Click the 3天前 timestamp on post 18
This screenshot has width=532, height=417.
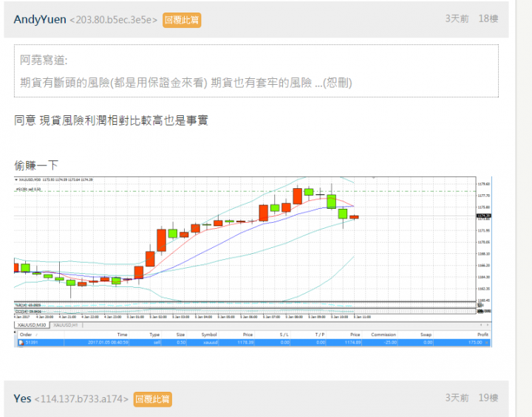click(457, 18)
